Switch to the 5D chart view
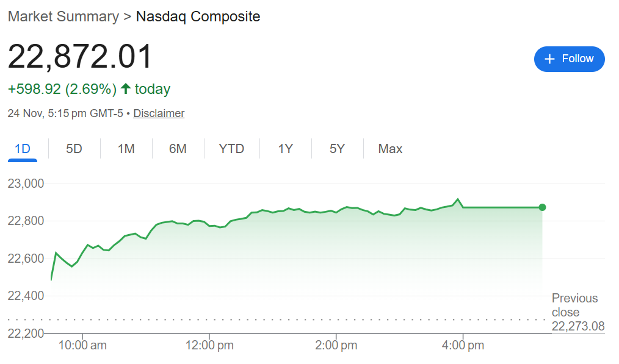Viewport: 619px width, 364px height. [74, 148]
